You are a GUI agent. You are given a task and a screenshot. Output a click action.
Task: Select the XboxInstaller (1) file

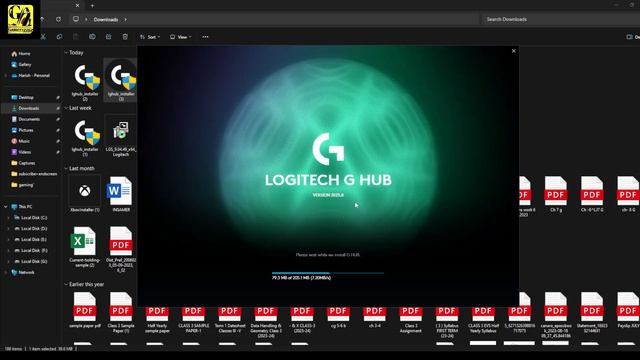(x=85, y=193)
